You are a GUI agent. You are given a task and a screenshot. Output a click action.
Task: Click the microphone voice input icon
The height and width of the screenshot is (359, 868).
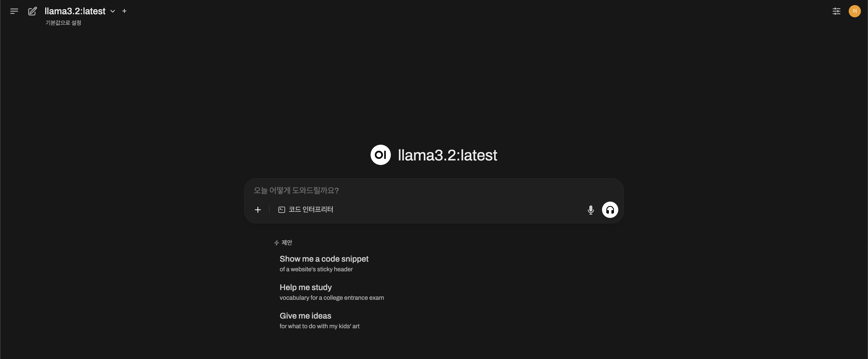(x=591, y=210)
